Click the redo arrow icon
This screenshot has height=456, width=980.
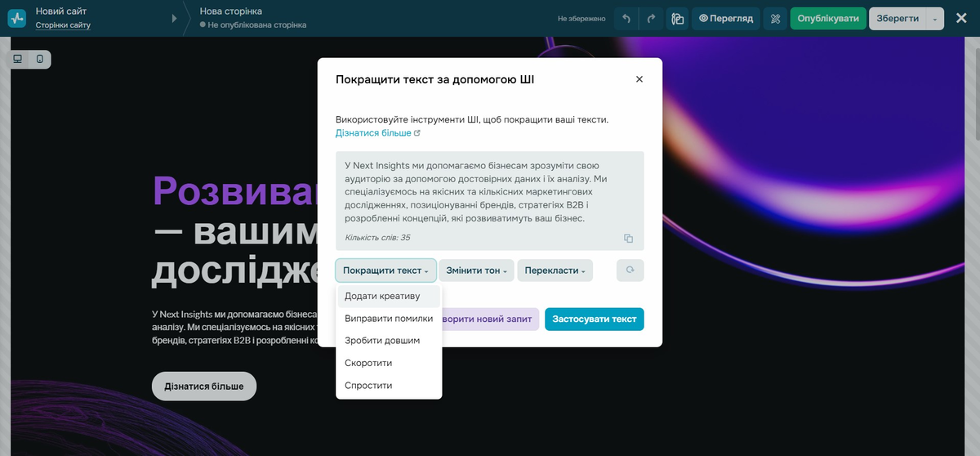tap(651, 18)
